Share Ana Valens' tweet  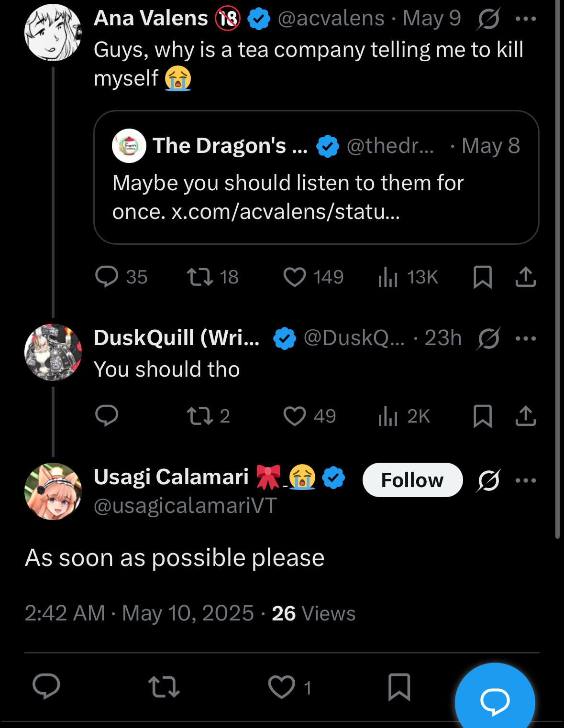pos(526,277)
